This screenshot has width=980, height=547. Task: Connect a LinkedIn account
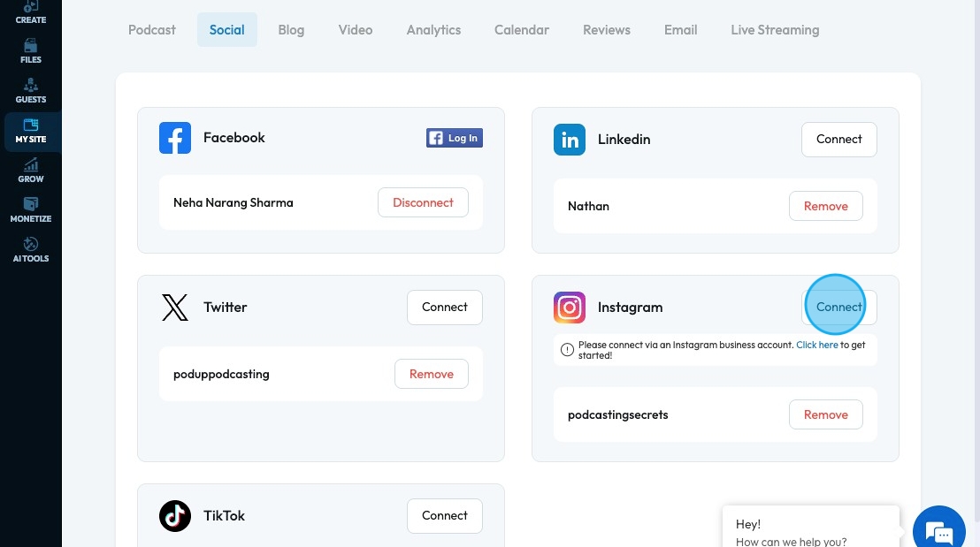coord(838,140)
